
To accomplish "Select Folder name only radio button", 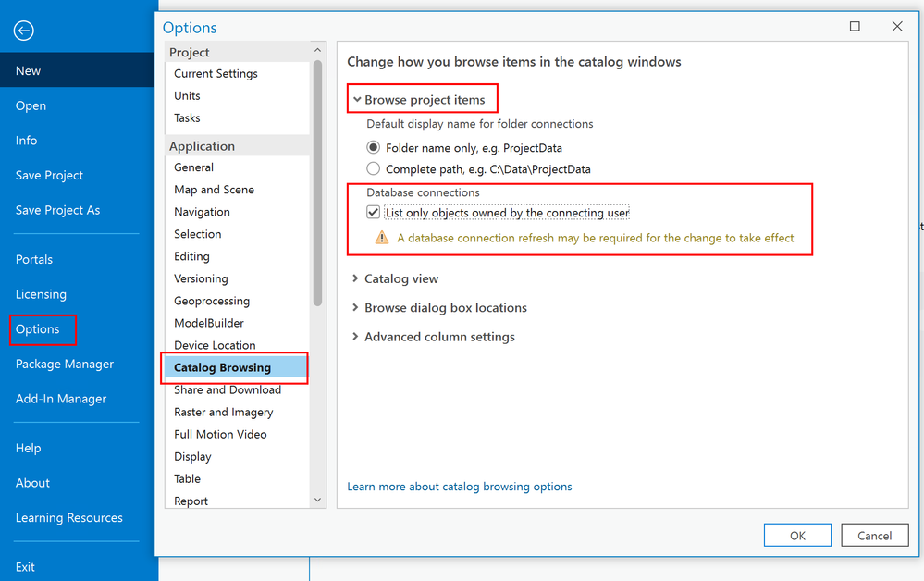I will point(374,147).
